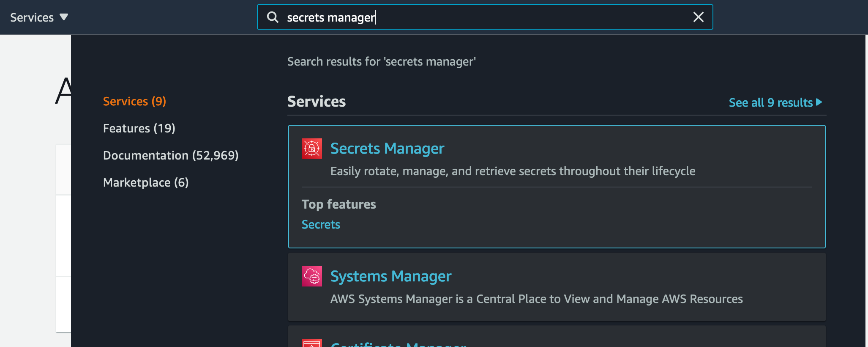Click the magnifier search icon
Screen dimensions: 868x347
coord(273,17)
